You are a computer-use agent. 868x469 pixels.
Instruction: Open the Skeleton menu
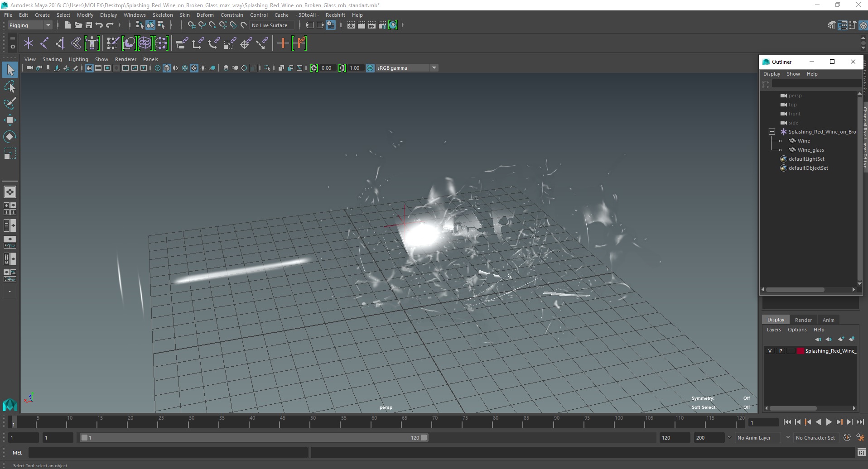pyautogui.click(x=163, y=15)
